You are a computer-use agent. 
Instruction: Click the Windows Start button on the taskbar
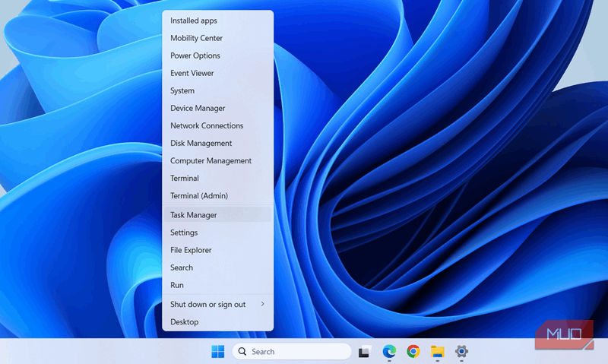pyautogui.click(x=217, y=351)
